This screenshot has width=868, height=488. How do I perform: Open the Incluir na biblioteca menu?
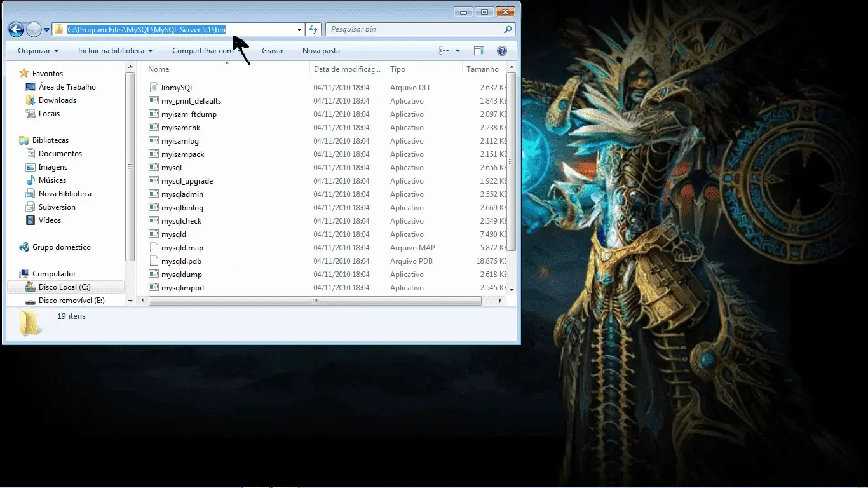click(x=115, y=51)
